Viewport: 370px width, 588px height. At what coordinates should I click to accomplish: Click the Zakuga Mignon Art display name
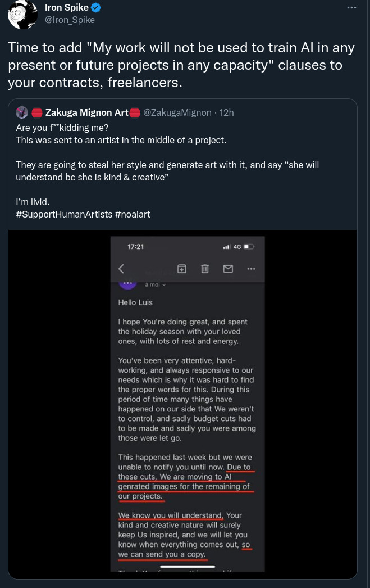click(x=87, y=112)
